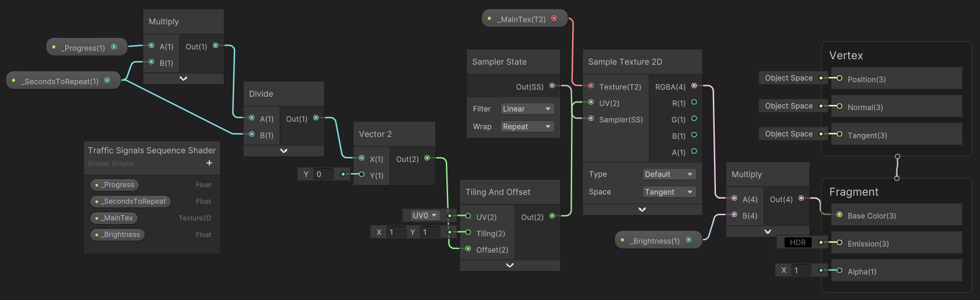The image size is (980, 300).
Task: Click the HDR emission color field
Action: 798,242
